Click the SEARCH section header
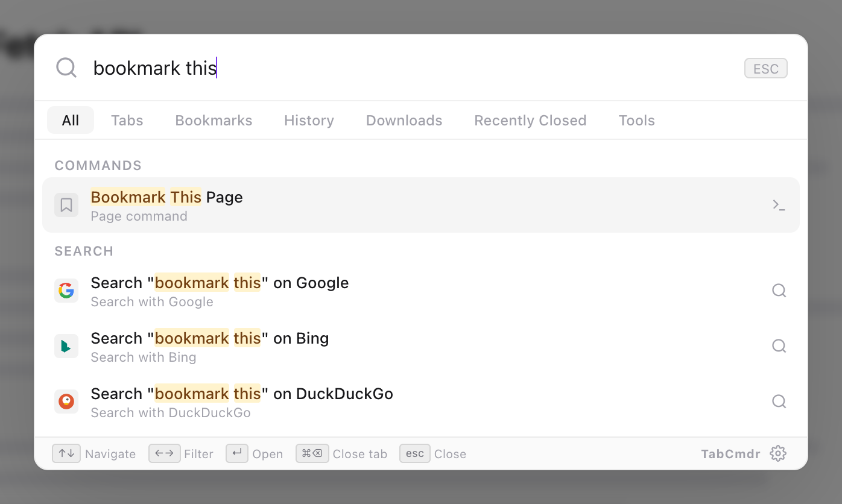Screen dimensions: 842x504 coord(84,251)
